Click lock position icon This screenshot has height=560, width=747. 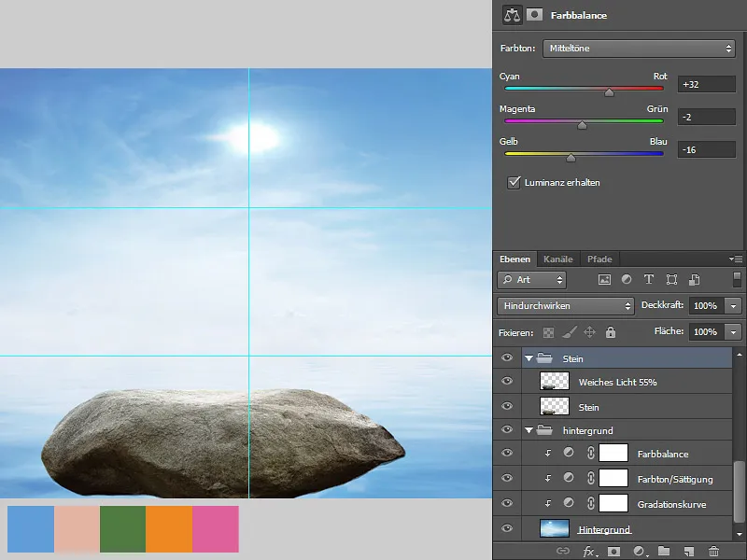coord(590,332)
